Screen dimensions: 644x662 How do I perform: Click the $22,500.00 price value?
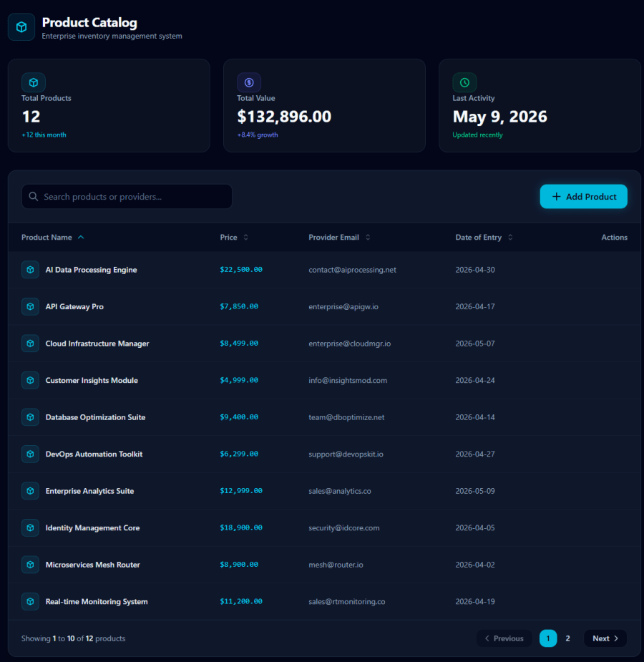click(241, 269)
